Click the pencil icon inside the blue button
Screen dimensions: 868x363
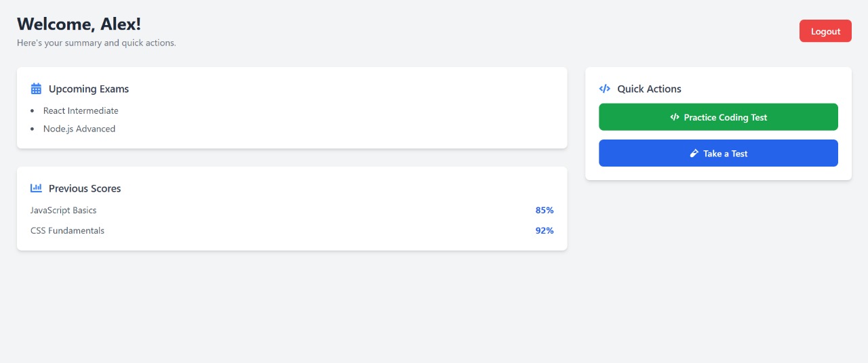694,154
